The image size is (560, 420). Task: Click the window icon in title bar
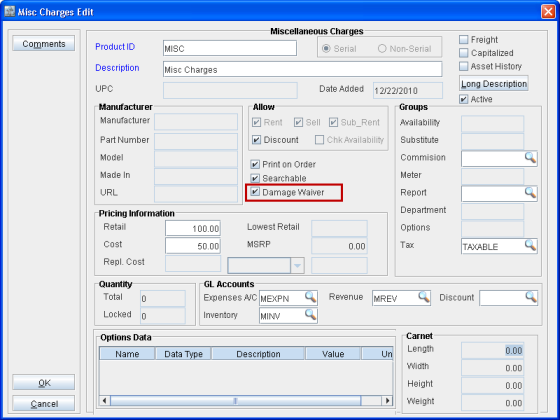(x=9, y=11)
